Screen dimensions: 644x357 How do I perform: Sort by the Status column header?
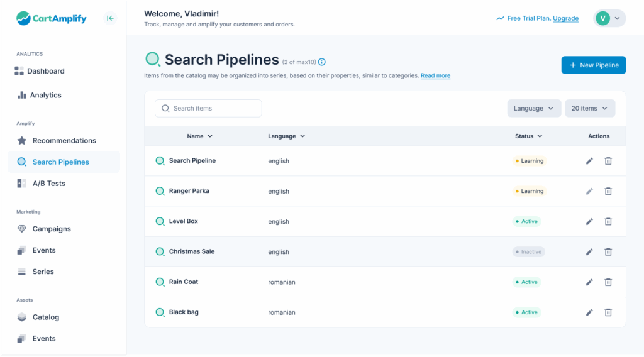[528, 136]
